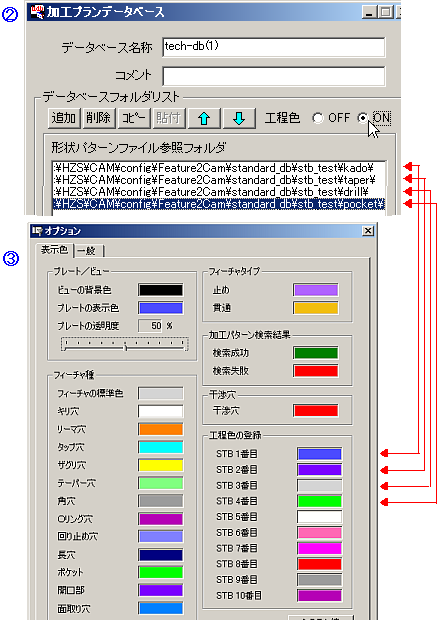The image size is (444, 620).
Task: Select 工程色 ON radio button
Action: click(362, 118)
